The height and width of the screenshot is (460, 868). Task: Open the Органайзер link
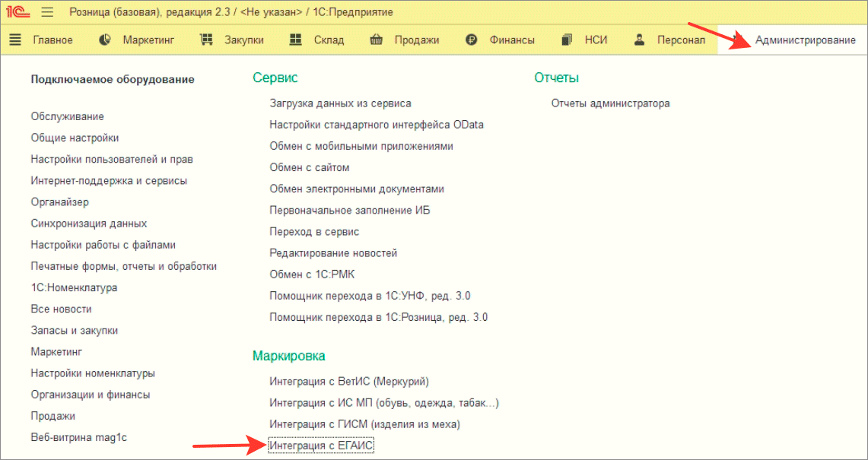click(60, 202)
